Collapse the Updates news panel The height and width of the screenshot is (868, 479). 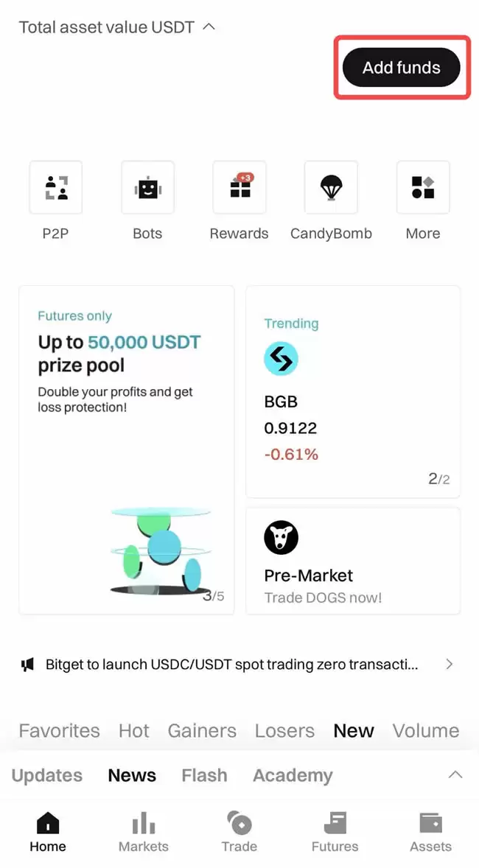[x=455, y=775]
